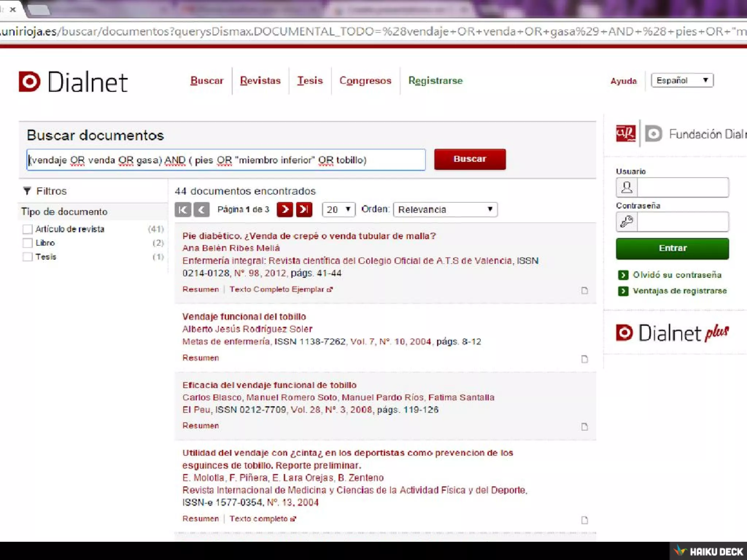Select document icon for Pie diabético result

tap(584, 291)
